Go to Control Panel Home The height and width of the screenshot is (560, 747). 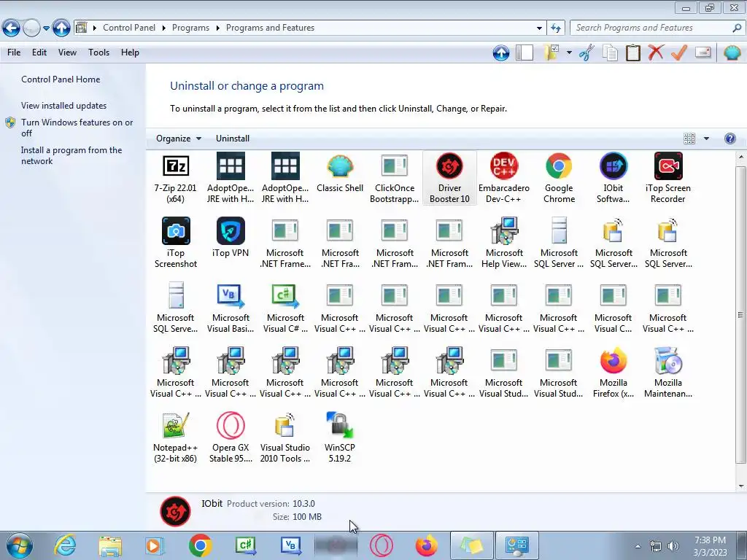[x=61, y=79]
